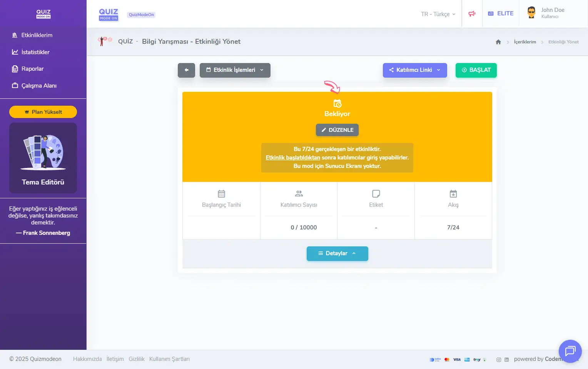Image resolution: width=588 pixels, height=369 pixels.
Task: Open the Tema Editörü card
Action: pos(43,158)
